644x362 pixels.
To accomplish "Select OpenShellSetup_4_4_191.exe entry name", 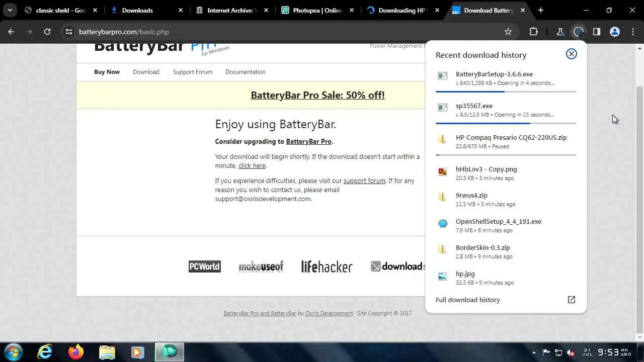I will pyautogui.click(x=499, y=221).
